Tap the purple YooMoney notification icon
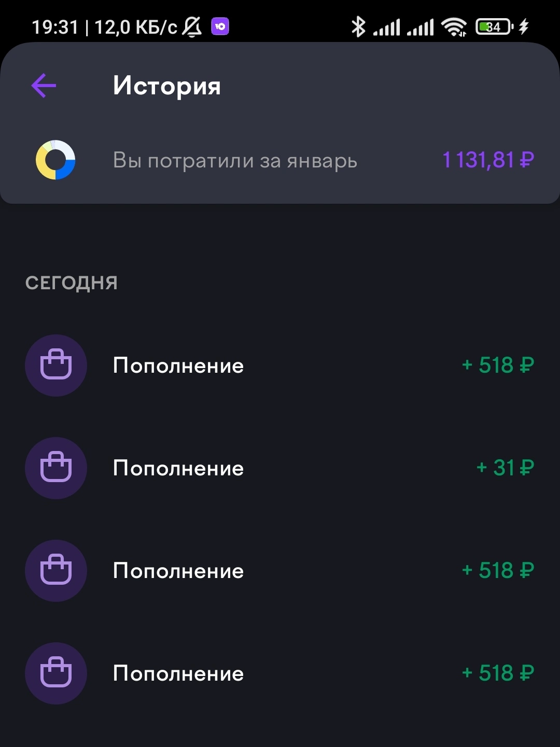Screen dimensions: 560x747 click(220, 26)
